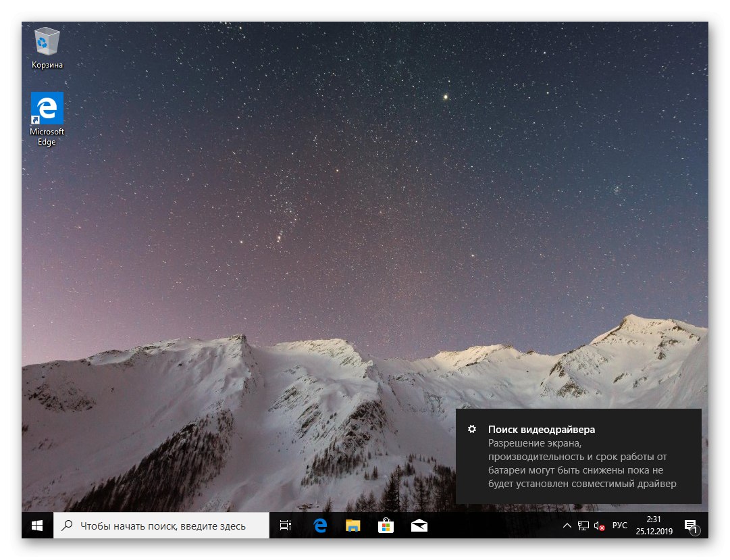Open the Корзина (Recycle Bin)
The height and width of the screenshot is (560, 730).
coord(46,42)
